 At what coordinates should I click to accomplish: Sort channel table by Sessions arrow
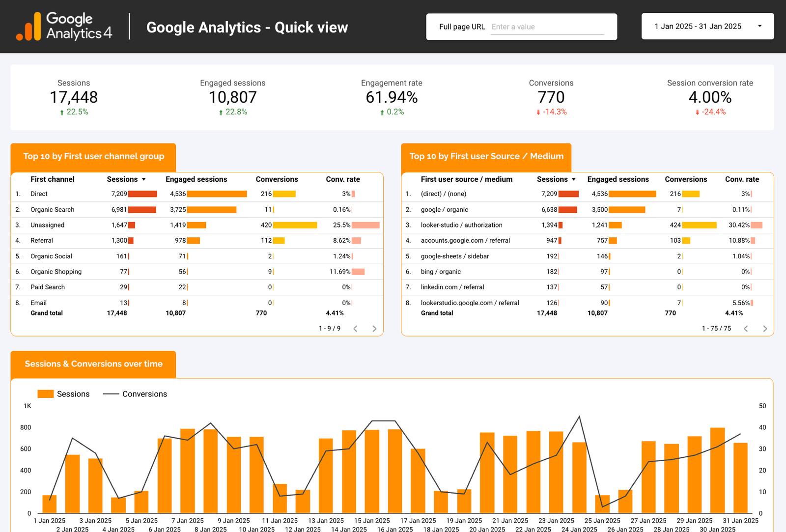144,180
